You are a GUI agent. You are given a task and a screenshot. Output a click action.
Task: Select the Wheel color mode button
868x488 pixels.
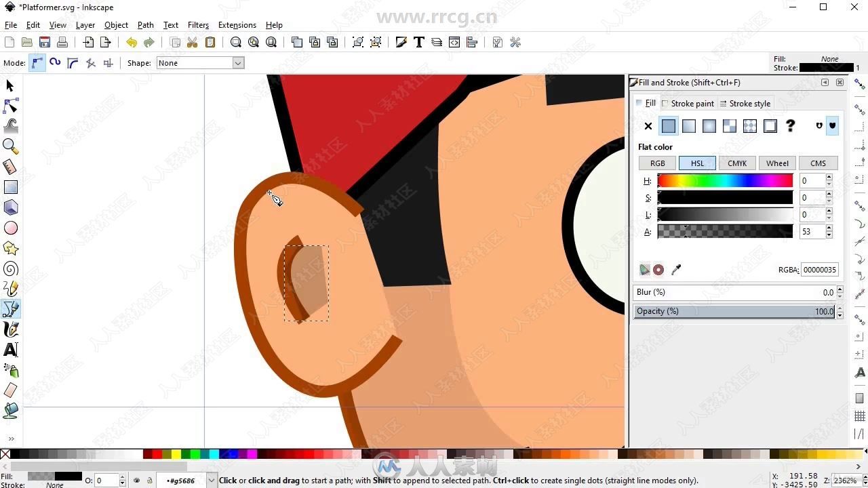777,163
